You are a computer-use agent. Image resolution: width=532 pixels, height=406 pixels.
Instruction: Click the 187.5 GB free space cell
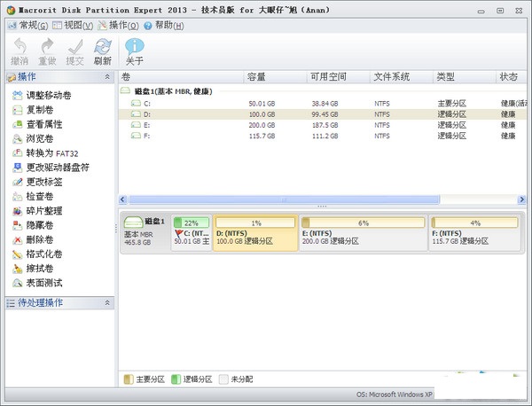325,125
